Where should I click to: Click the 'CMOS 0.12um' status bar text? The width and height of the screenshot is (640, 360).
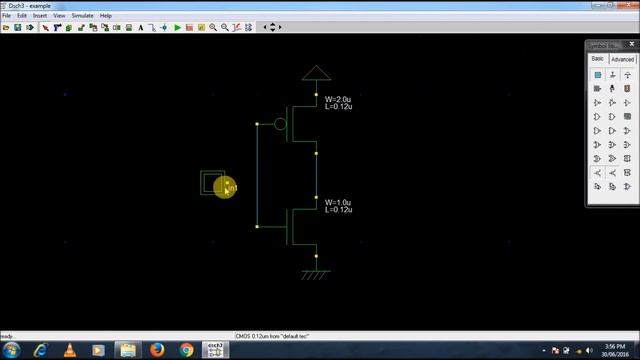[x=272, y=336]
